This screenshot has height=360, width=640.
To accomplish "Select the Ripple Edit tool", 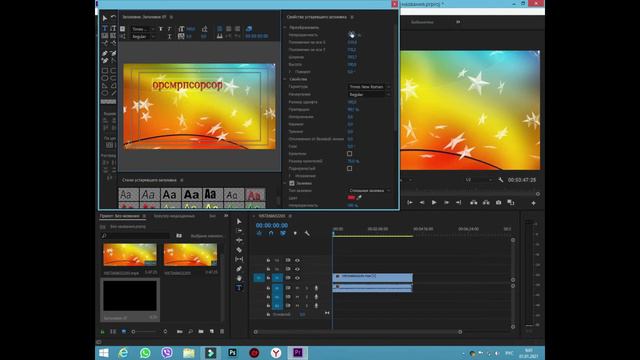I will [x=239, y=240].
